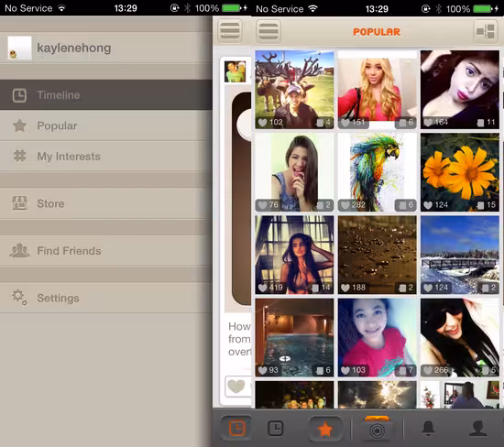Screen dimensions: 504x447
Task: Open the Timeline menu item
Action: click(x=106, y=95)
